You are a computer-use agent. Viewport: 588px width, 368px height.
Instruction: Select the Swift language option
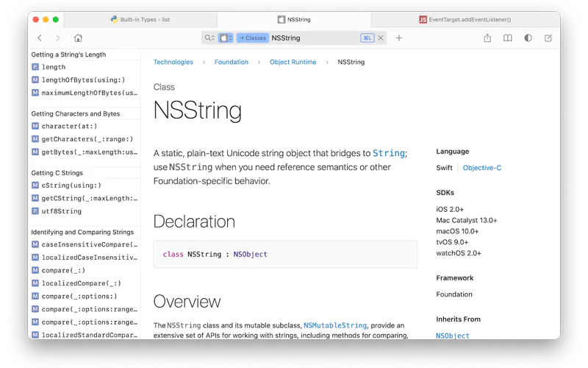[x=445, y=168]
